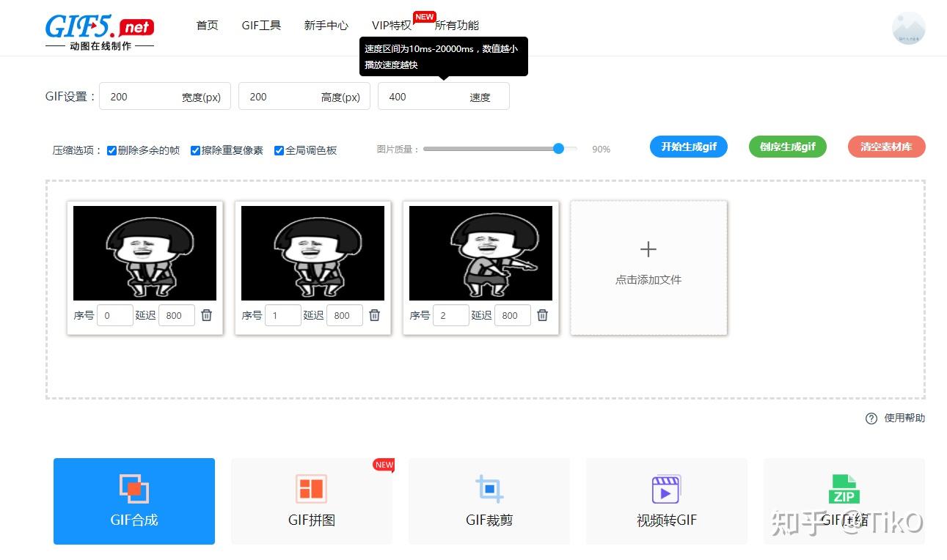Select the GIF合成 tool card

point(134,501)
